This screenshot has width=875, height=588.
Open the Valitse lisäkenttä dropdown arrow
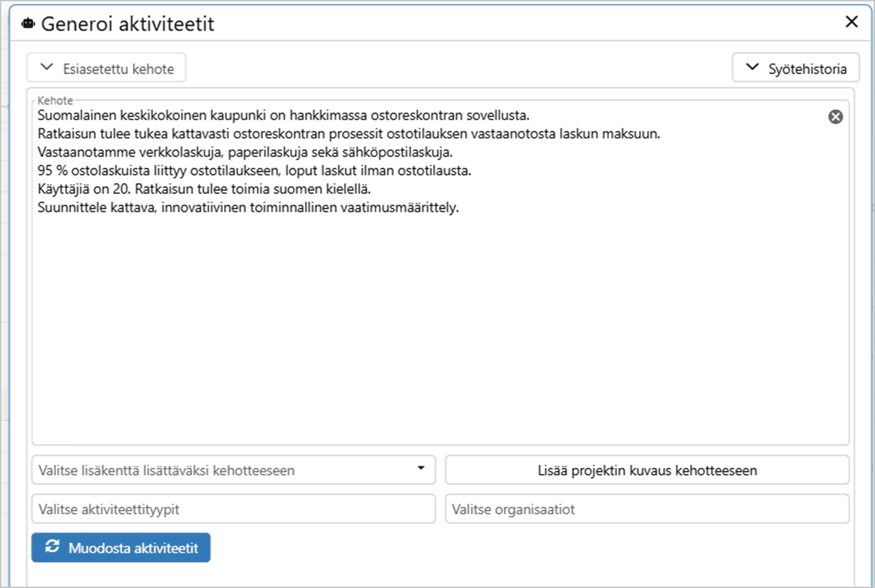[x=421, y=468]
